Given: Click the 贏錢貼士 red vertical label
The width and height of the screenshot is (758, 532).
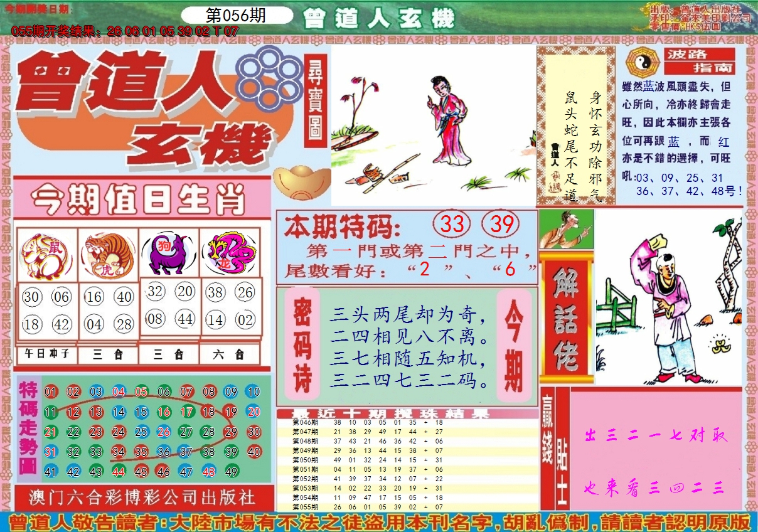Looking at the screenshot, I should tap(555, 449).
